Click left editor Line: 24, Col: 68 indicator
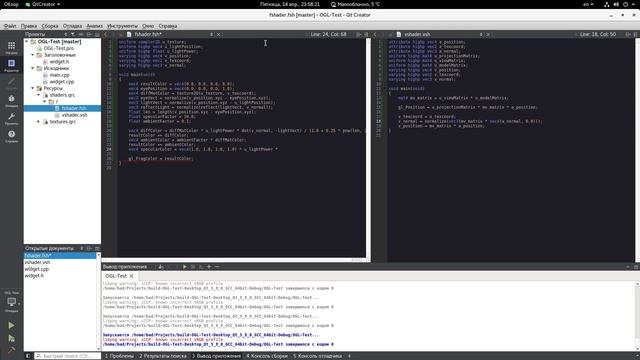Screen dimensions: 640x360 pyautogui.click(x=329, y=34)
